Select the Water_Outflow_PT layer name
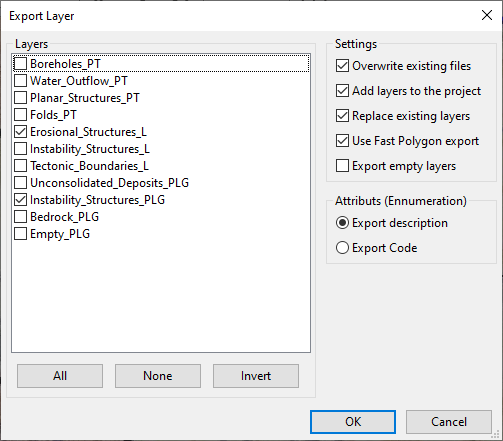Image resolution: width=503 pixels, height=441 pixels. [x=79, y=81]
